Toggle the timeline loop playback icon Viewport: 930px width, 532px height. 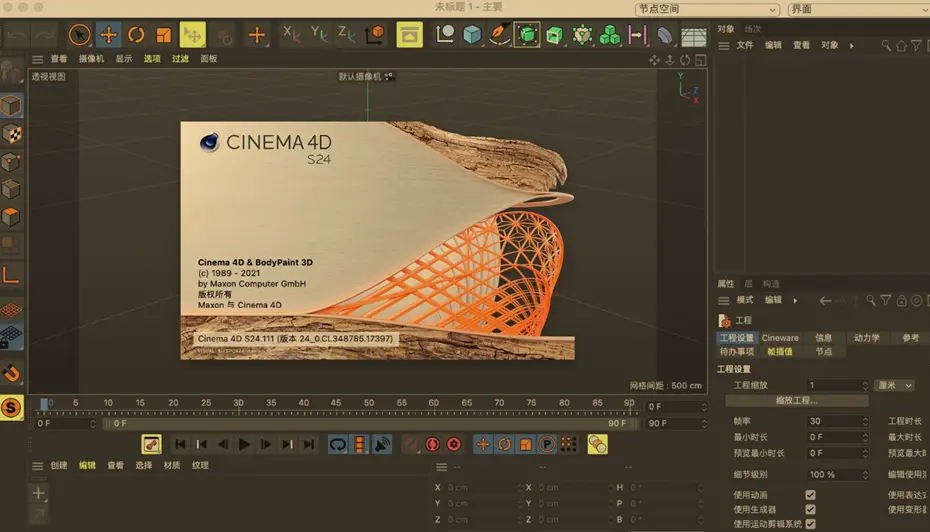tap(337, 444)
